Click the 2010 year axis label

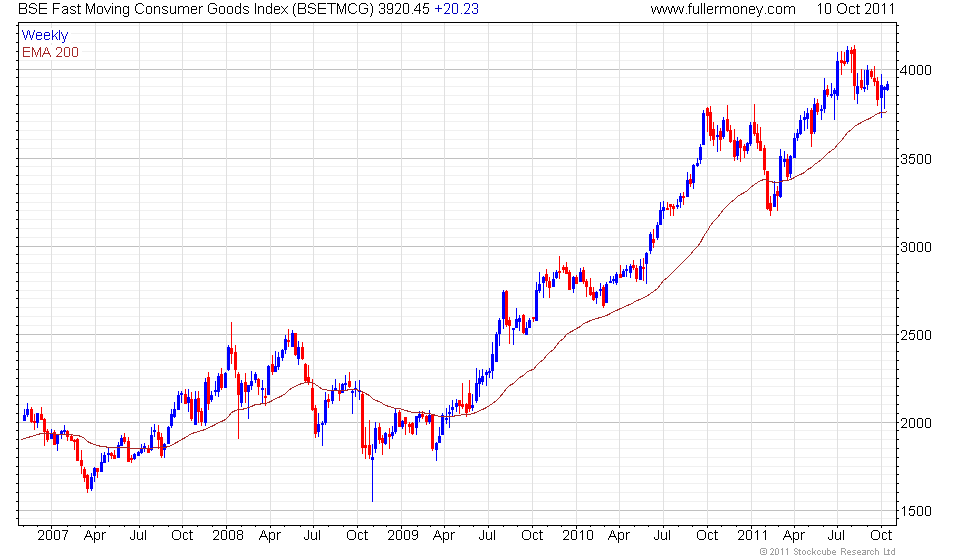tap(578, 536)
